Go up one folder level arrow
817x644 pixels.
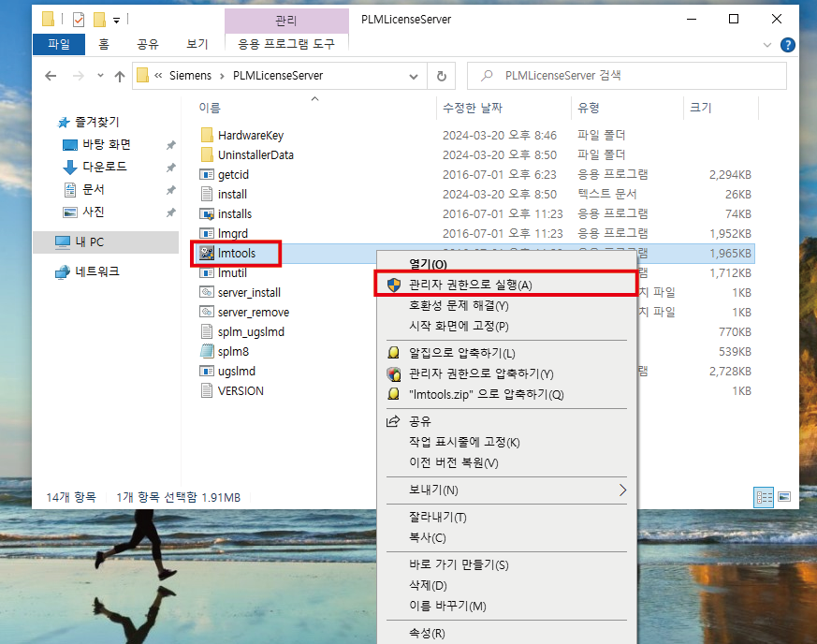click(120, 77)
